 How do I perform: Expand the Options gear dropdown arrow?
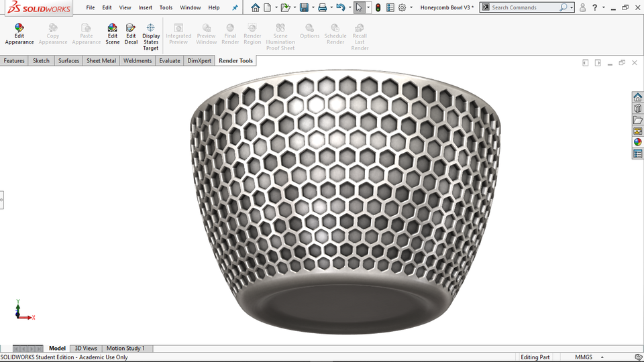[411, 8]
